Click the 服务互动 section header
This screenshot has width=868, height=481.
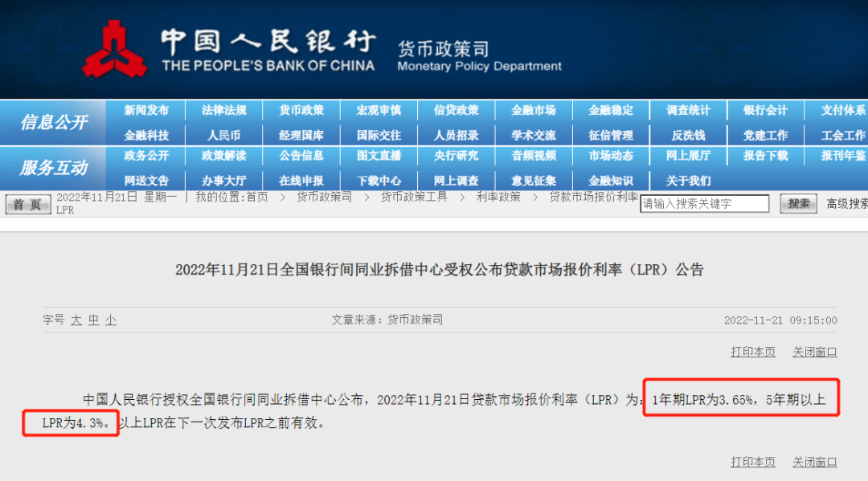click(x=54, y=168)
